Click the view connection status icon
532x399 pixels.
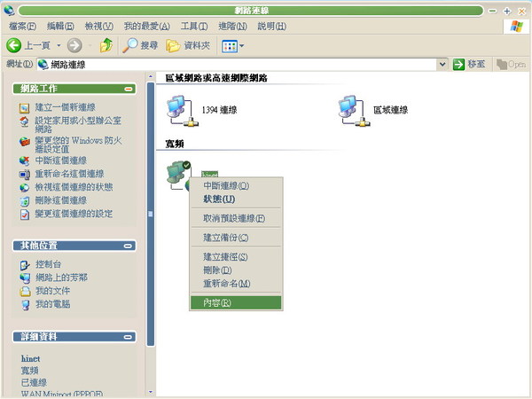pyautogui.click(x=25, y=188)
